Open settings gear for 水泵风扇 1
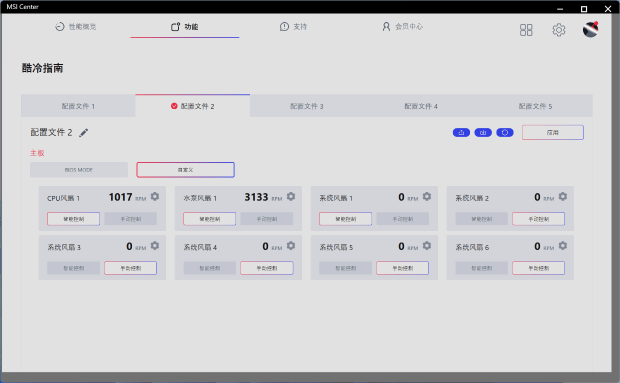The image size is (620, 383). (x=291, y=196)
